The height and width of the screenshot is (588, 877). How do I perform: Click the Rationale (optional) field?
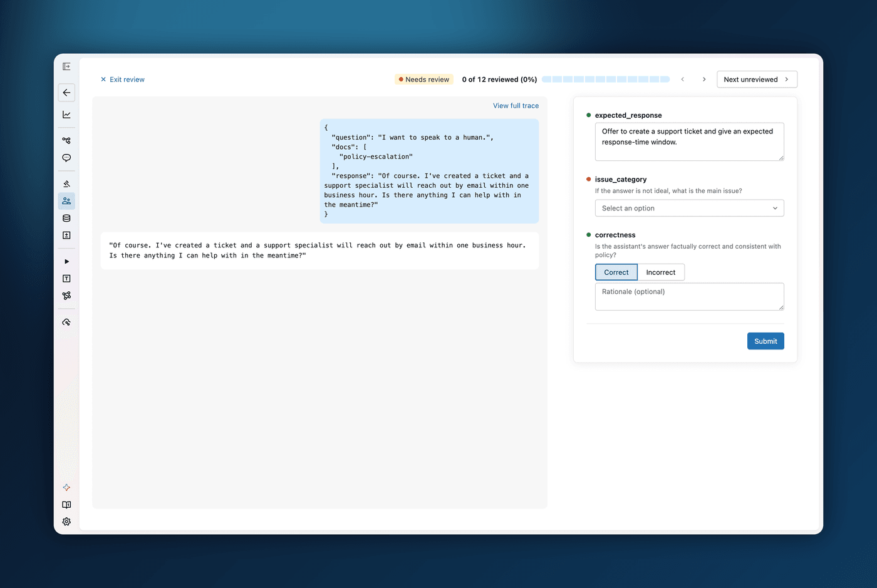coord(689,297)
